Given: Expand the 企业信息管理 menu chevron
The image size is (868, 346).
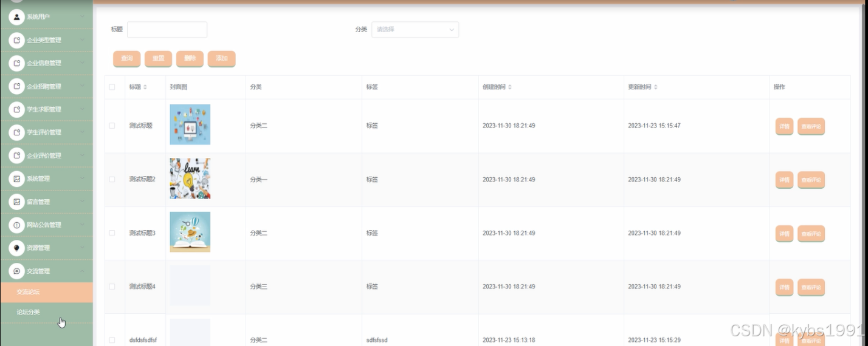Looking at the screenshot, I should click(x=82, y=63).
